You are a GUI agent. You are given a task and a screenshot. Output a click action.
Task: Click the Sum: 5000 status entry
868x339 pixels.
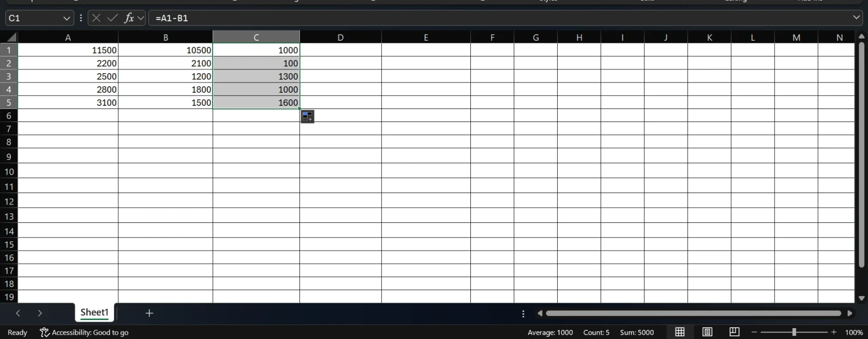pyautogui.click(x=637, y=332)
